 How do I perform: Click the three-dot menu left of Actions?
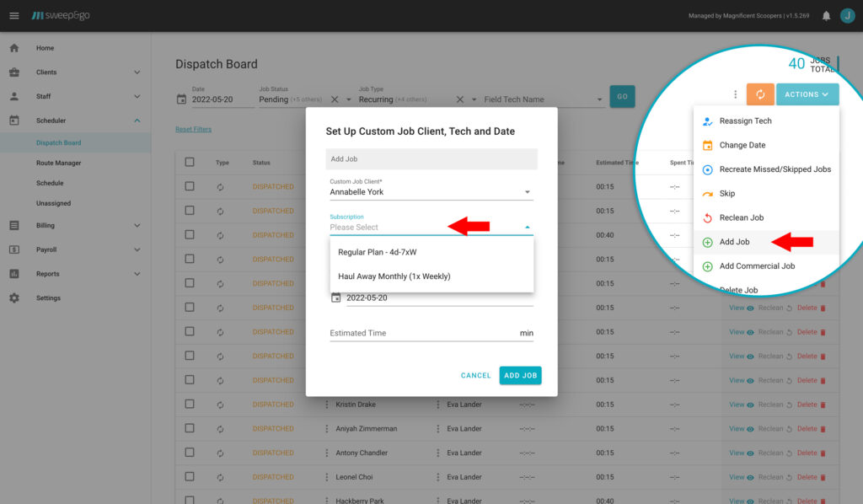735,94
